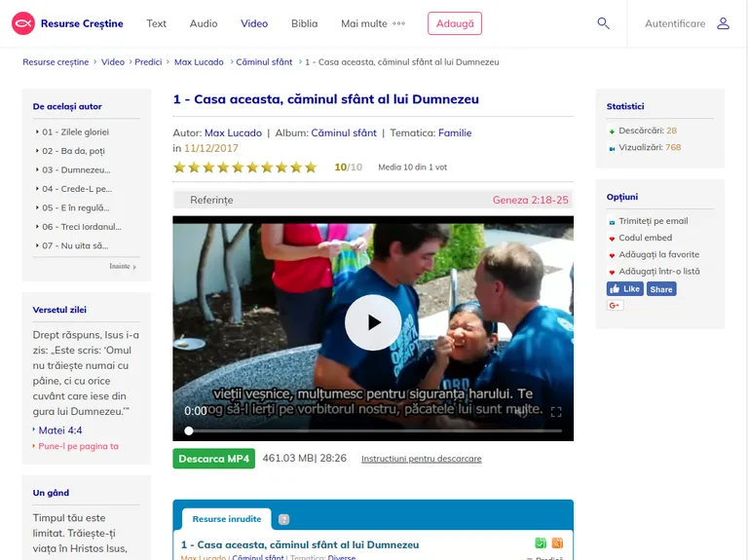Open '05 - E în regulă...' in sidebar

pos(76,208)
